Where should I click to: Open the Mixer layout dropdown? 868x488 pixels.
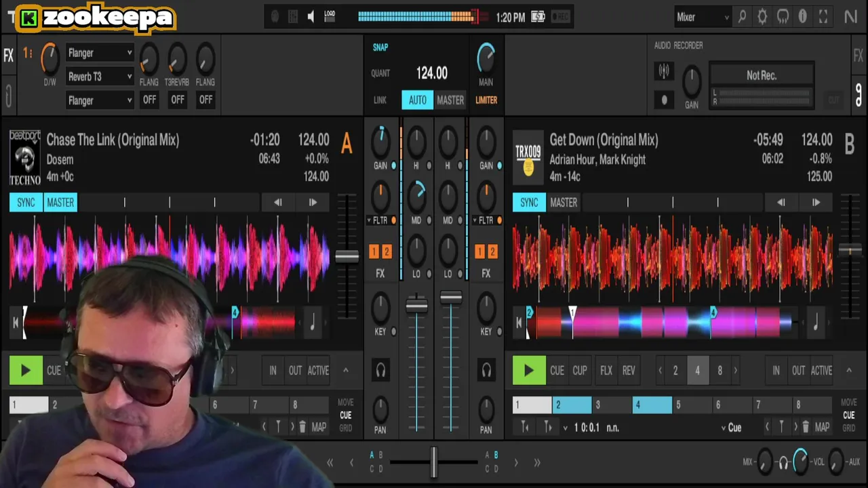(703, 18)
